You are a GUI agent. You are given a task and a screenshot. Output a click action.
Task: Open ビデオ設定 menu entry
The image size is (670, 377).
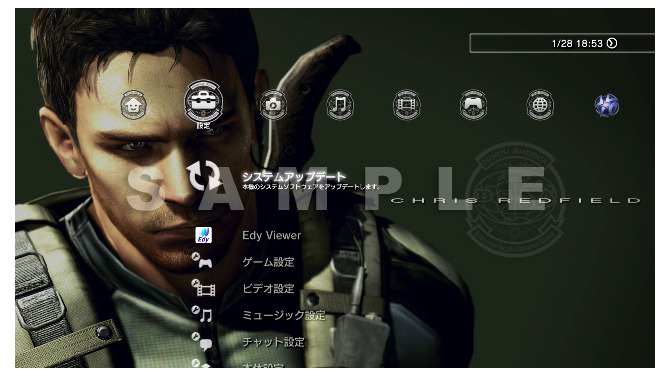268,289
